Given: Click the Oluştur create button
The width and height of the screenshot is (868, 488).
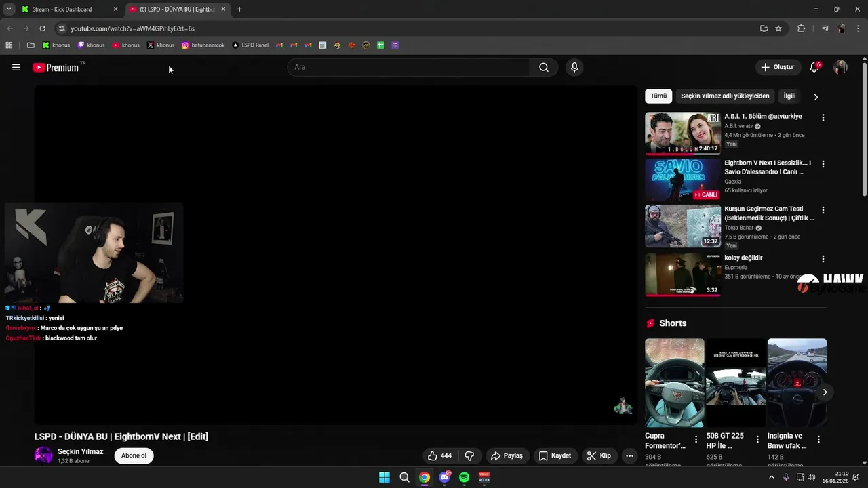Looking at the screenshot, I should pos(777,67).
